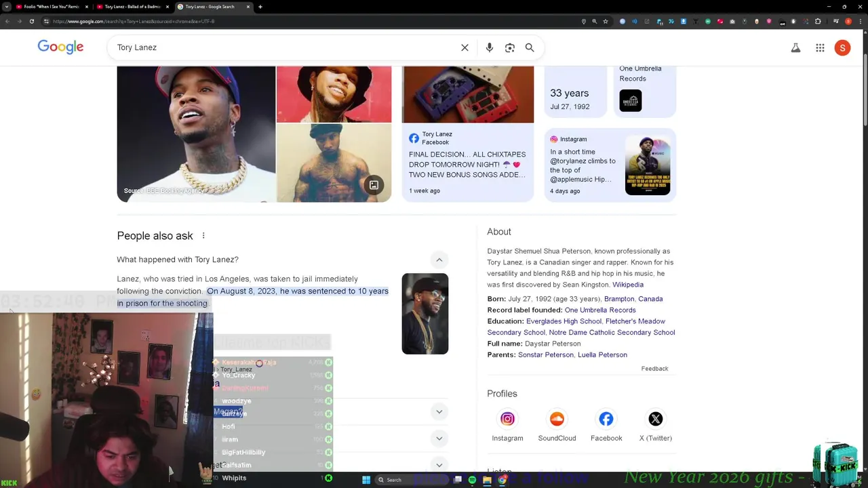Open the Canada link
Screen dimensions: 868x488
click(x=650, y=299)
